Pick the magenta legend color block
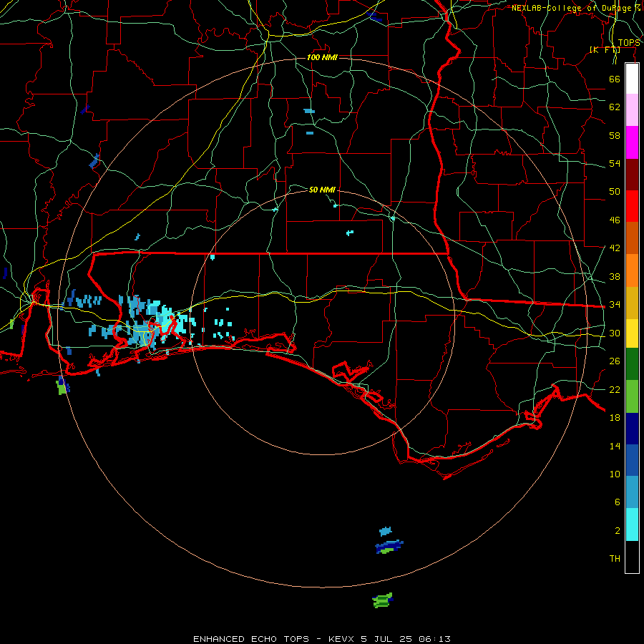The width and height of the screenshot is (644, 644). (632, 142)
